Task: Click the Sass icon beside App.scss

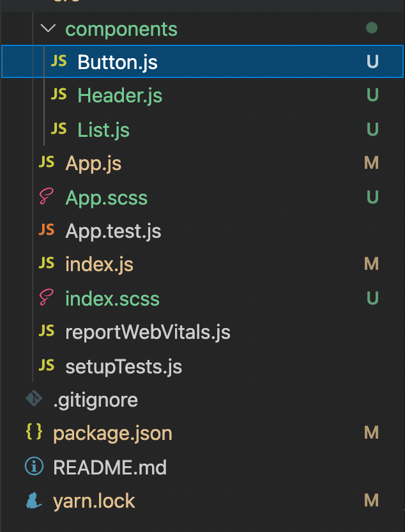Action: coord(47,198)
